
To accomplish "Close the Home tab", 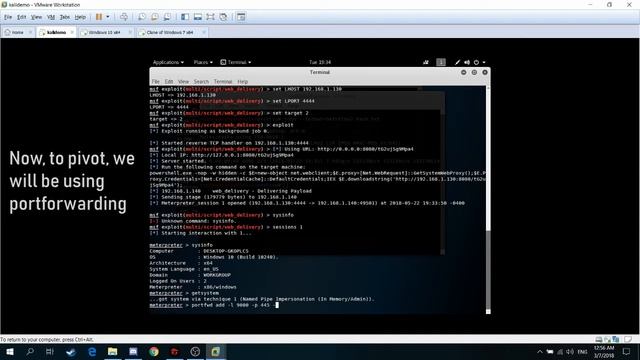I will click(x=31, y=32).
